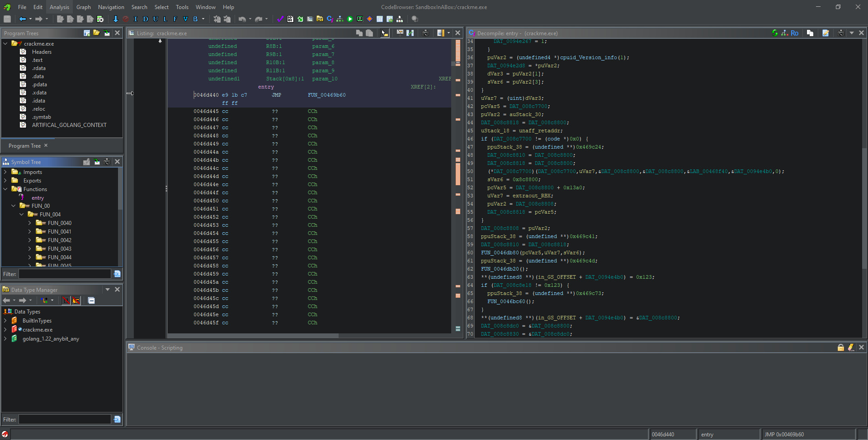Collapse the crackme.exe program tree node
868x440 pixels.
click(x=5, y=44)
